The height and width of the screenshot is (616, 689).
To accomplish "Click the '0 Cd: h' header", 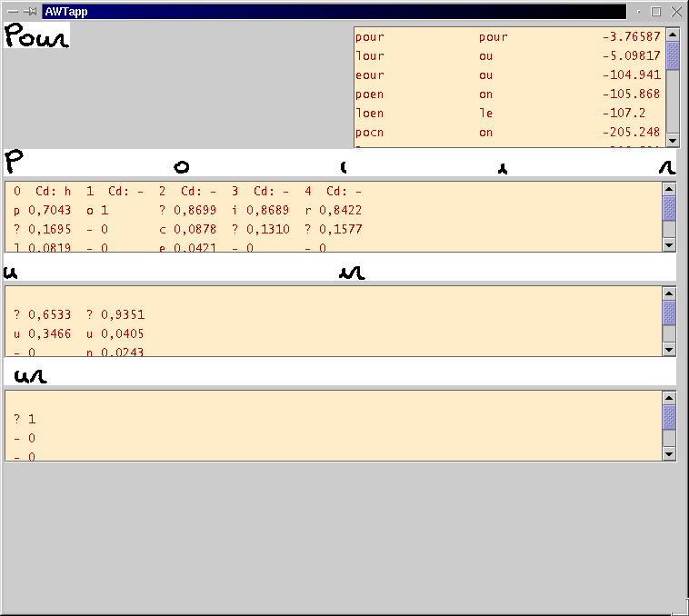I will 42,191.
